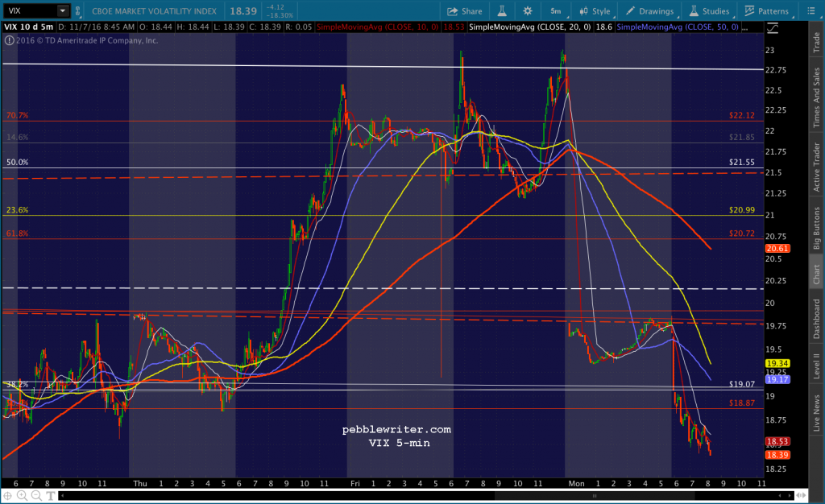
Task: Select the SimpleMovingAvg (CLOSE, 50, 0) study label
Action: 678,27
